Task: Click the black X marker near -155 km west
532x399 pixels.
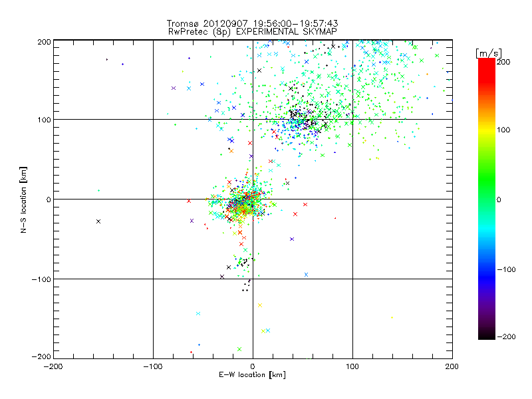Action: 98,221
